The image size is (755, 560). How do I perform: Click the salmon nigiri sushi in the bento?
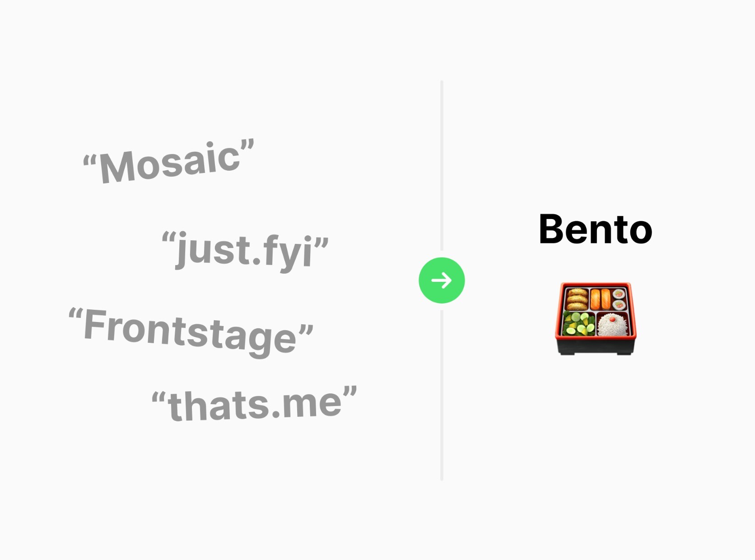tap(601, 299)
